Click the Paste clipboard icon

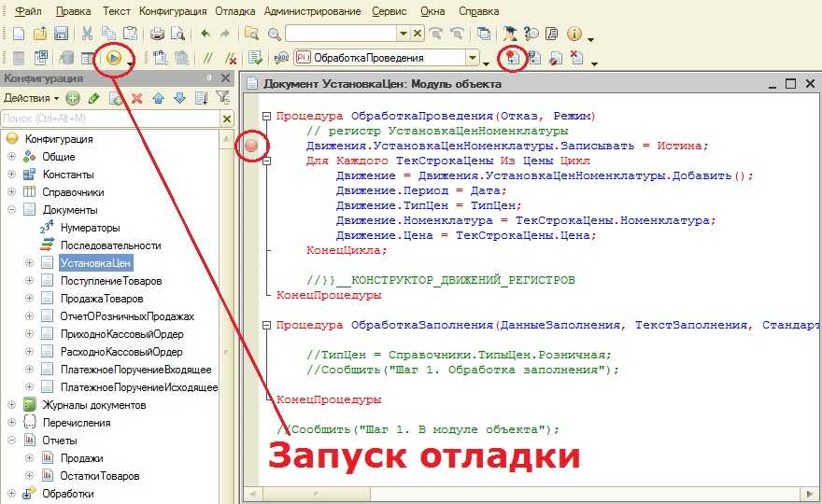[x=130, y=34]
